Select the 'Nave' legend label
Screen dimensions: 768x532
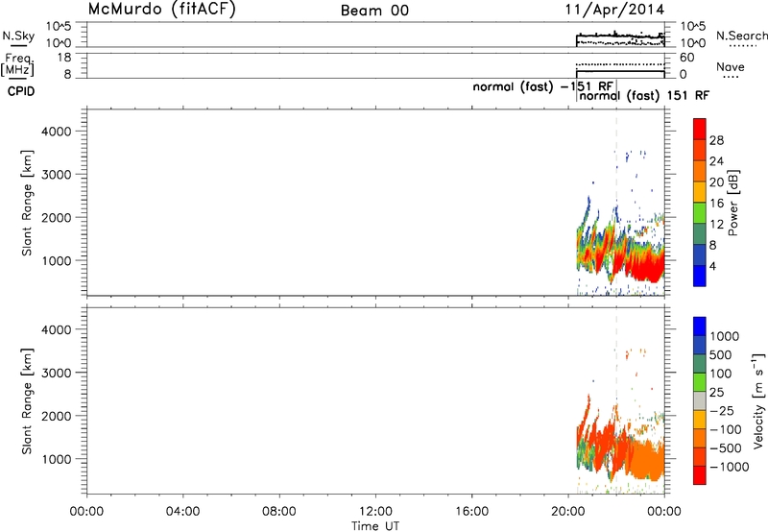point(731,67)
